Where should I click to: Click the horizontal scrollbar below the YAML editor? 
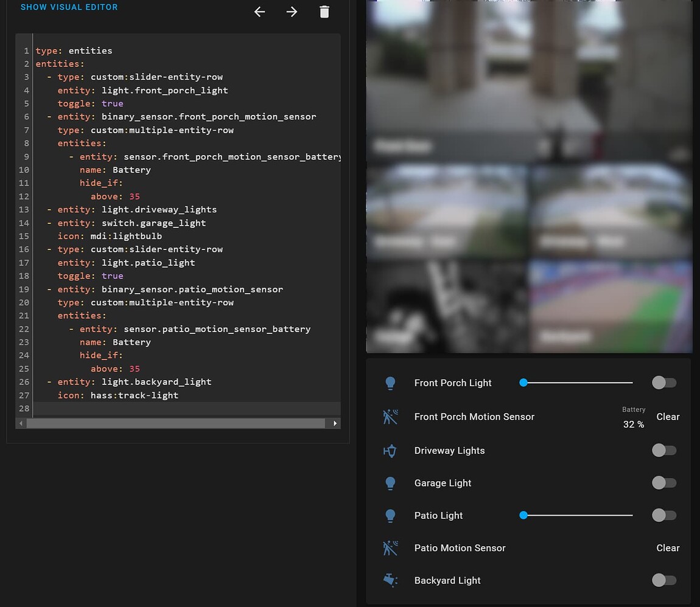click(x=177, y=423)
